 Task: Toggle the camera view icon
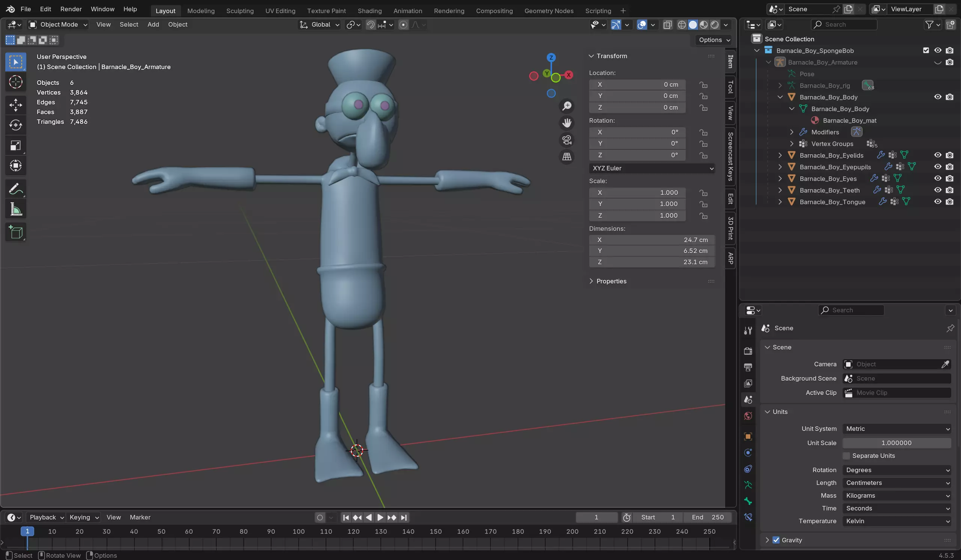pyautogui.click(x=567, y=140)
